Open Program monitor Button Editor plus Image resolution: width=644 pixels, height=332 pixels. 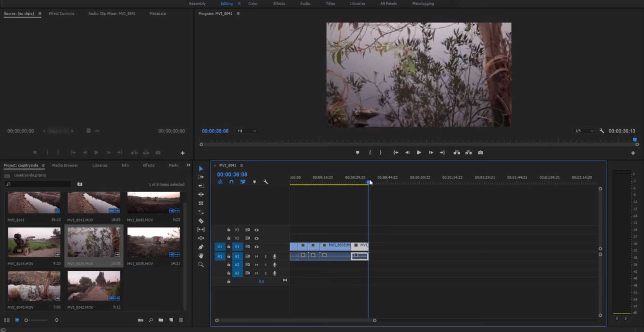pyautogui.click(x=633, y=153)
